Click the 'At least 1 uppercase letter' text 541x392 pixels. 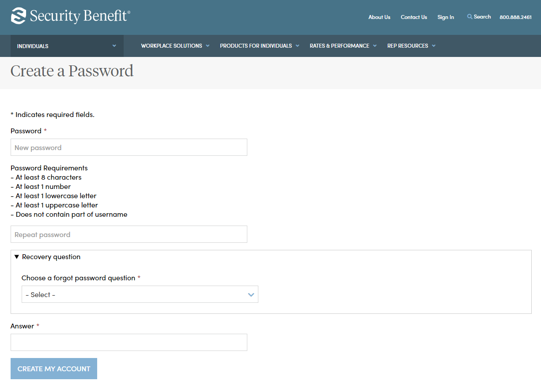(54, 205)
